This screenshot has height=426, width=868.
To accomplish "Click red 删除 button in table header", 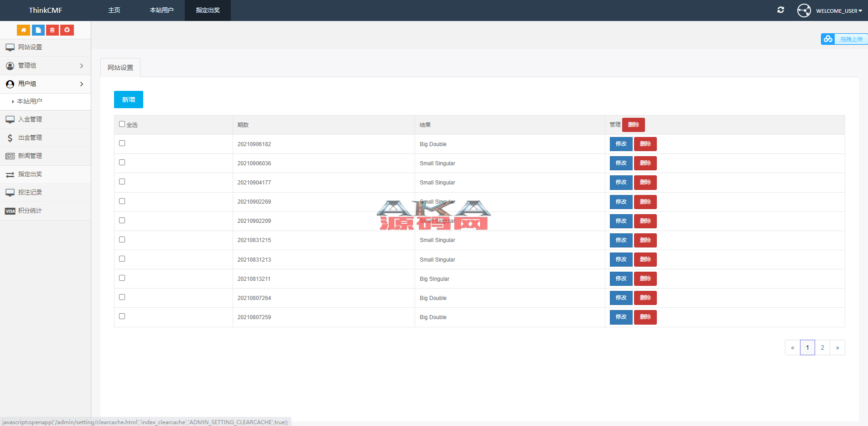I will tap(633, 125).
